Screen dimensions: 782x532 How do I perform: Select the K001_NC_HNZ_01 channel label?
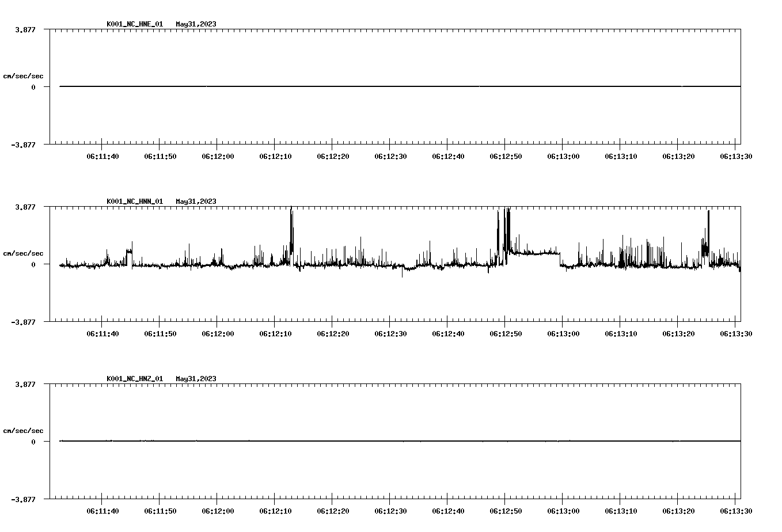coord(134,379)
